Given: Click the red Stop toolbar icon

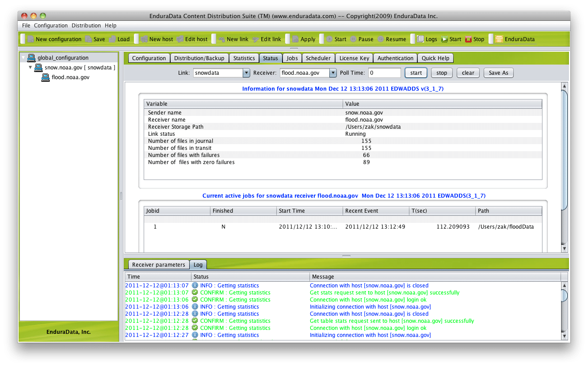Looking at the screenshot, I should 468,39.
